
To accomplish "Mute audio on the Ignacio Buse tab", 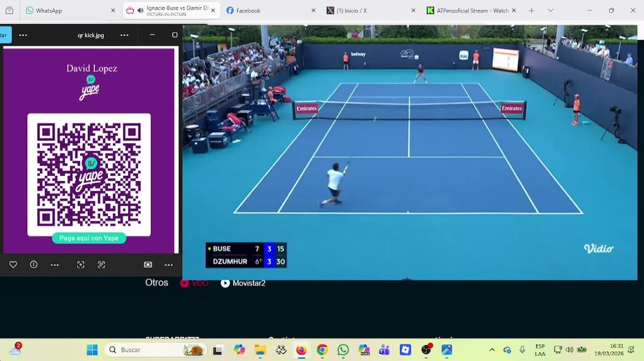I will pos(140,11).
